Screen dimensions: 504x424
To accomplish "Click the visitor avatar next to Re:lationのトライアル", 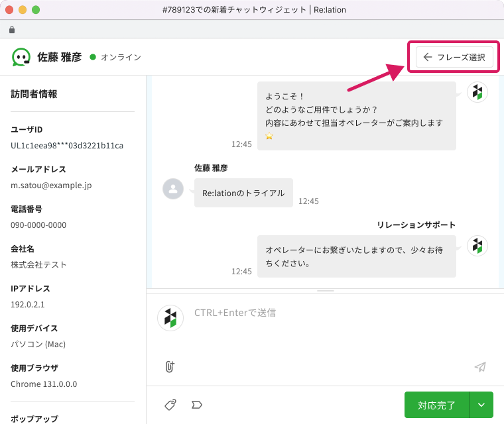I will (173, 189).
